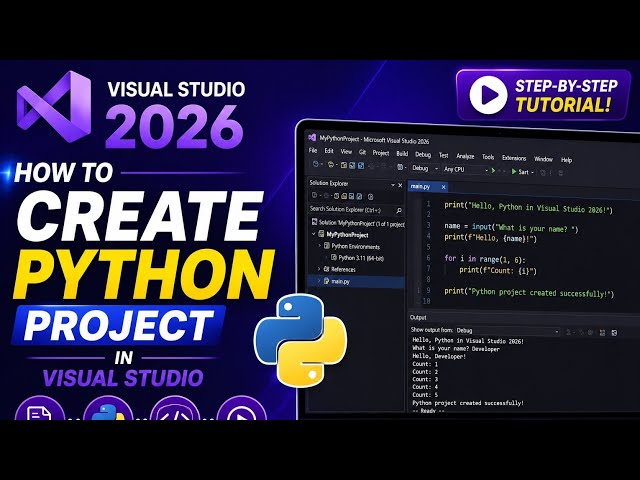Collapse the MyPythonProject project node
Viewport: 640px width, 480px height.
313,234
